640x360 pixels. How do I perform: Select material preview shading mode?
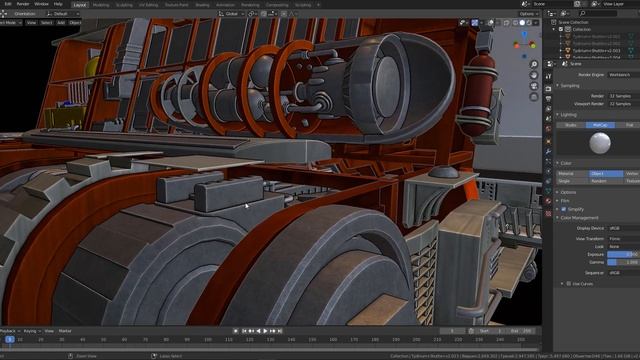(529, 23)
